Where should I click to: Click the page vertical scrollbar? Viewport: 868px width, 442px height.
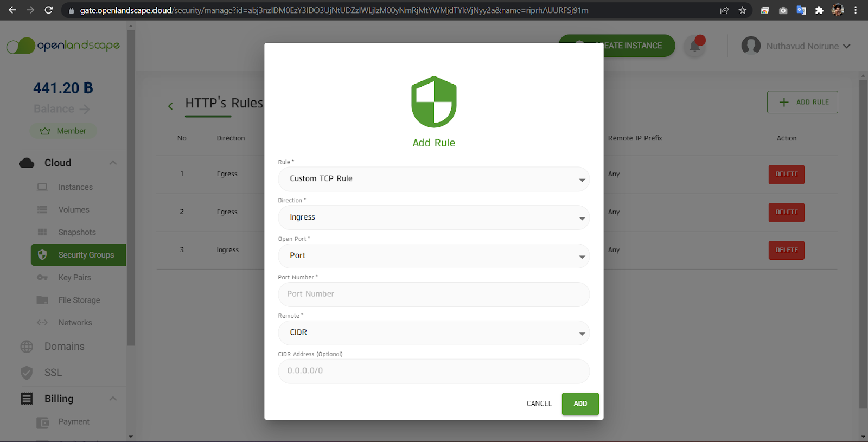(863, 244)
